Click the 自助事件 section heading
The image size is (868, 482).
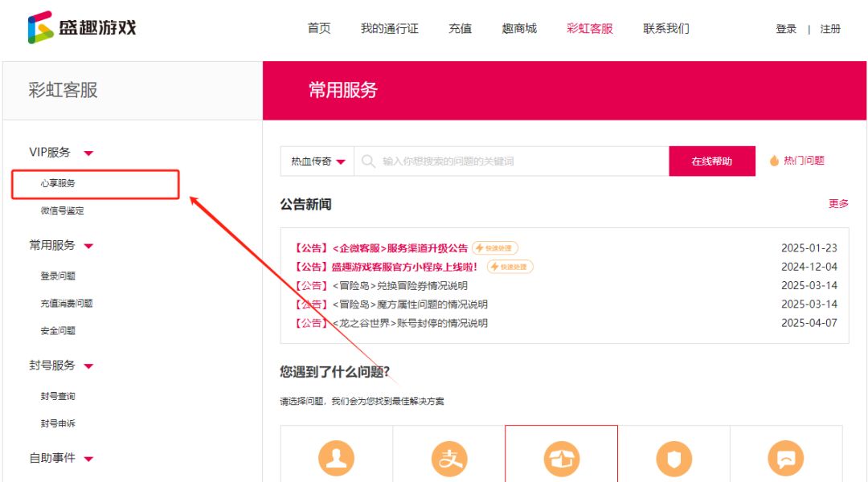tap(52, 458)
